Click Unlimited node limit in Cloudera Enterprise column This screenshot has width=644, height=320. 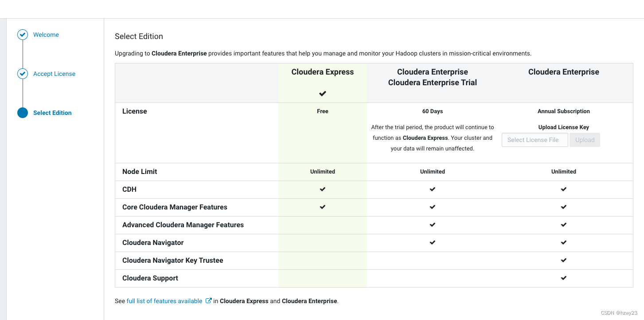(564, 172)
